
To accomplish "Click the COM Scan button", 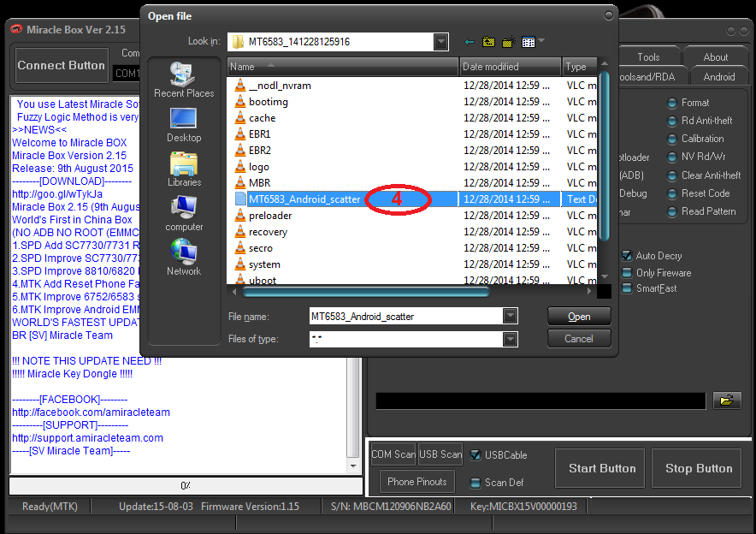I will pos(393,454).
